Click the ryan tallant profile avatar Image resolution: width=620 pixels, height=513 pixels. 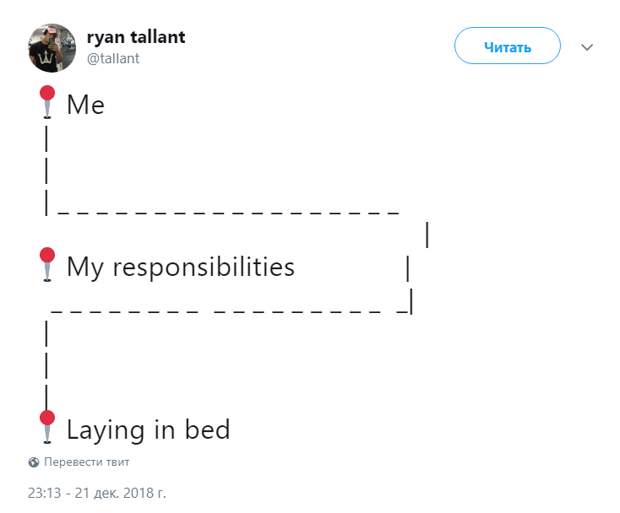(x=52, y=48)
